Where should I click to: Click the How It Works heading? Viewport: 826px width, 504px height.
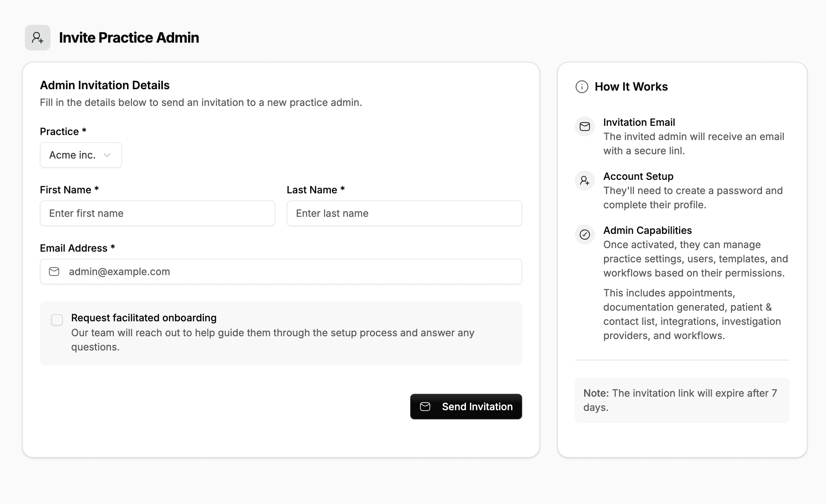(x=631, y=87)
